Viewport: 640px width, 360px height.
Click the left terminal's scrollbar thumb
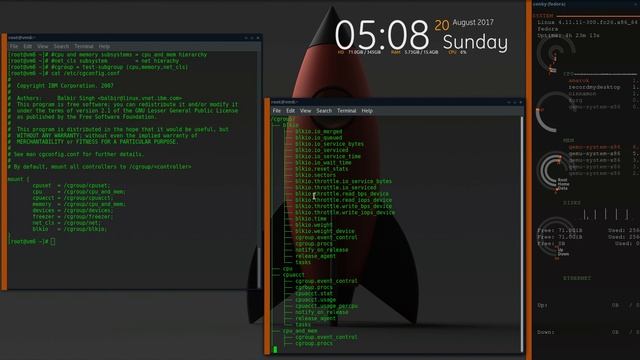point(259,267)
